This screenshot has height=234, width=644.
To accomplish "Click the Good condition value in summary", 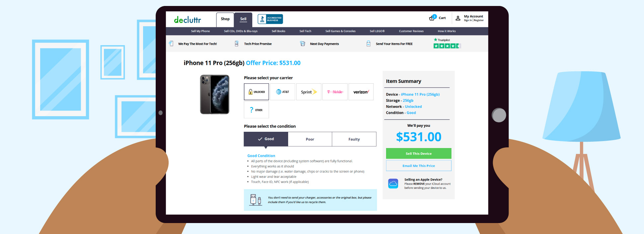I will click(x=411, y=113).
